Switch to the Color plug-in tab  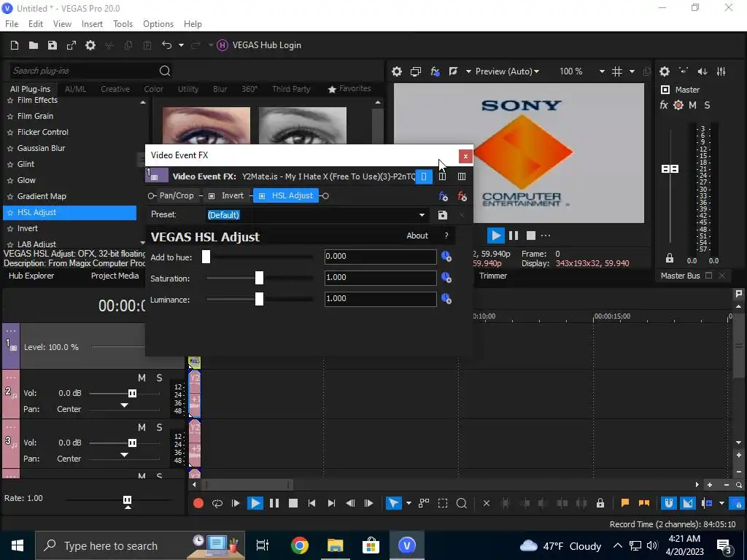(x=153, y=89)
